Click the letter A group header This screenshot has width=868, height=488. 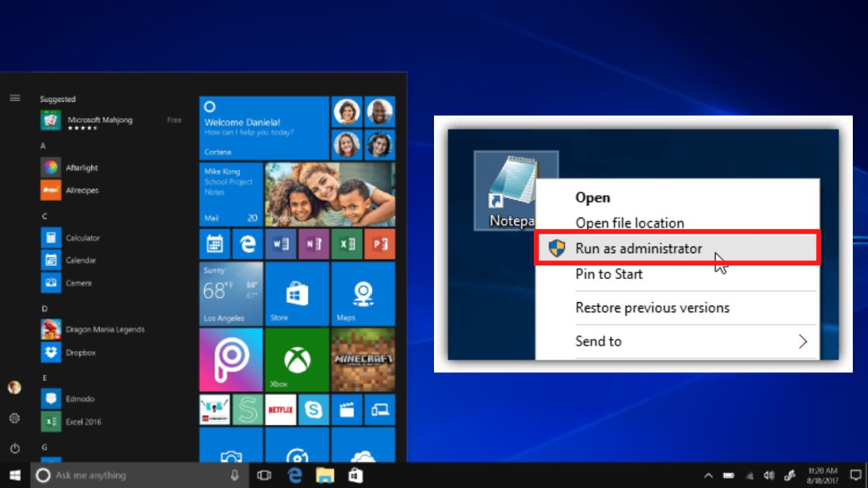tap(43, 145)
